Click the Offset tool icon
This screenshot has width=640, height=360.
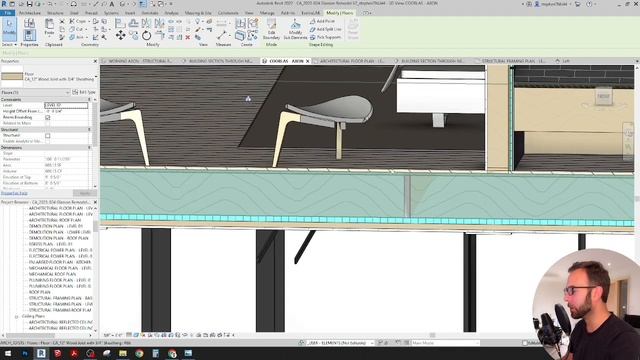click(133, 23)
